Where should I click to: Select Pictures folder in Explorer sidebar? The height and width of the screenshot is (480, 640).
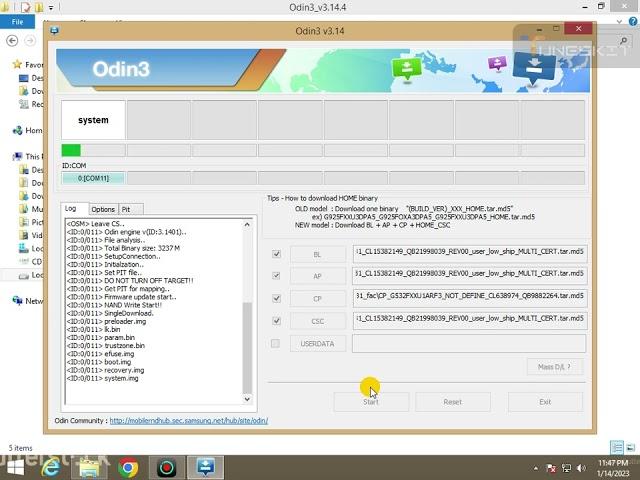pyautogui.click(x=31, y=222)
